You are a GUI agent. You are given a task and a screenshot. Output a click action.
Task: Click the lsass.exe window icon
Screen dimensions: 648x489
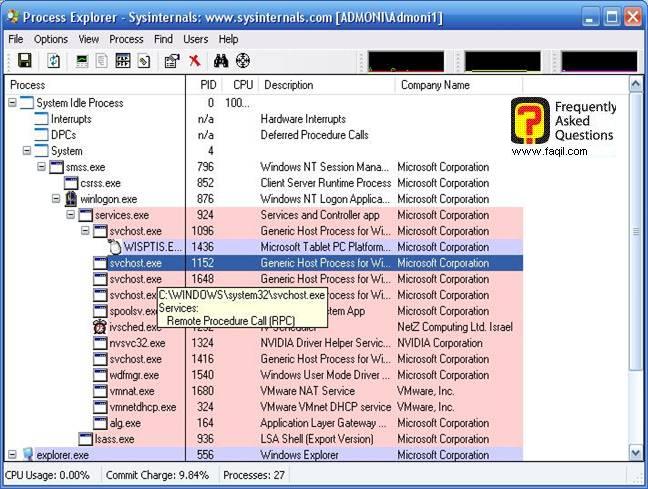tap(86, 439)
